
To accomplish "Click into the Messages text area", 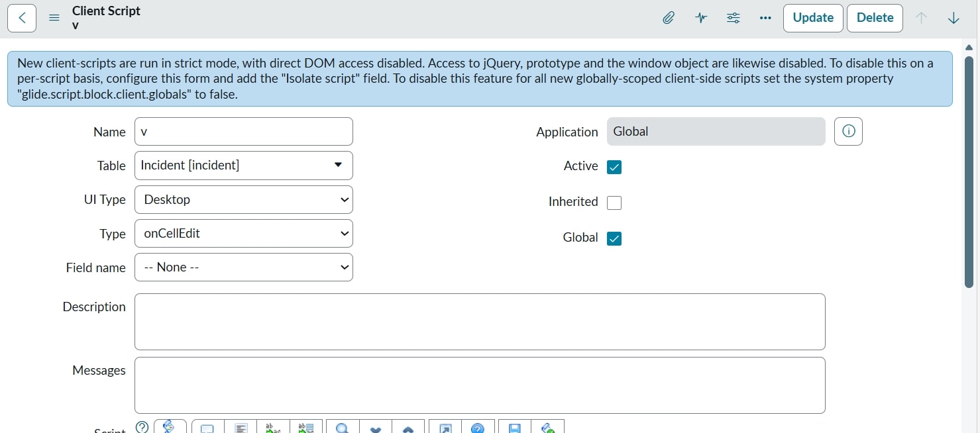I will point(480,385).
